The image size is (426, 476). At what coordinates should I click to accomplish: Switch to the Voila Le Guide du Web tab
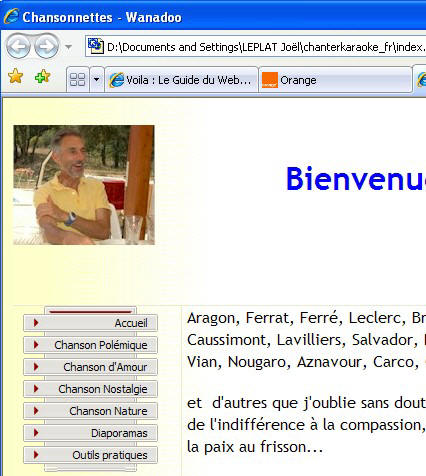(181, 80)
